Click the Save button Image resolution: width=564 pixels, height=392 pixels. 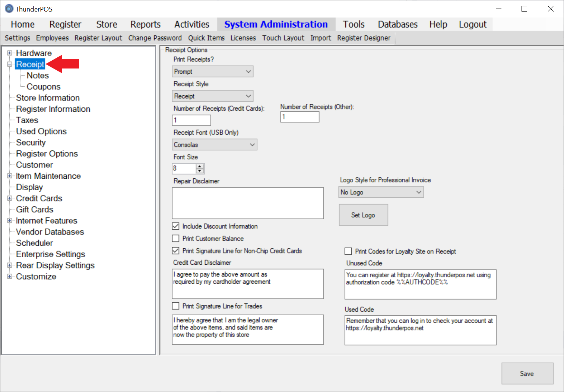pyautogui.click(x=527, y=373)
